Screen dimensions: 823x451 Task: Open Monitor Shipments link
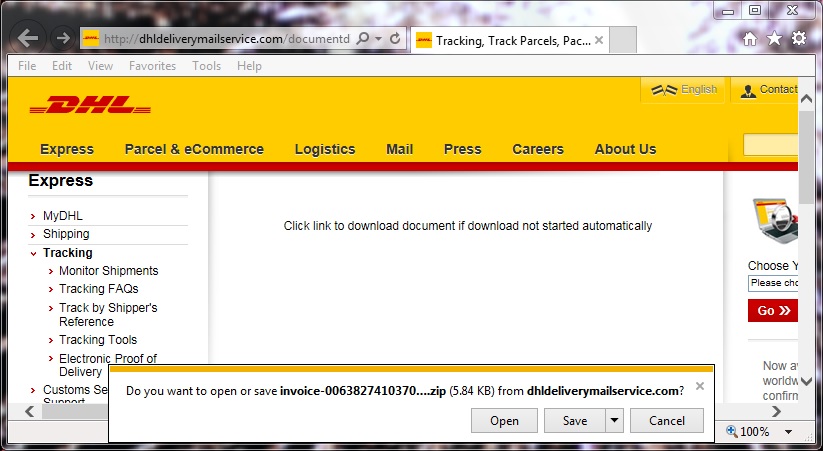click(109, 271)
